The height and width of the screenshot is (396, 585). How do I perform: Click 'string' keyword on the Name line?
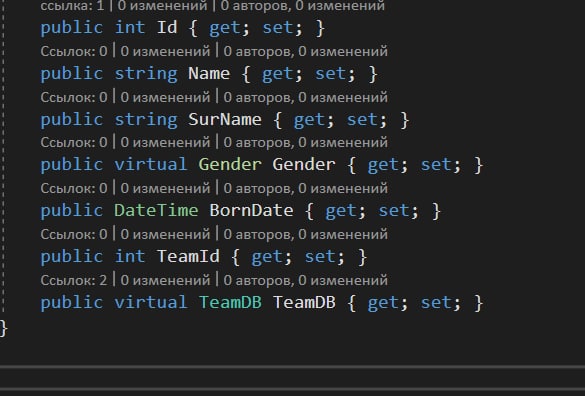[146, 73]
